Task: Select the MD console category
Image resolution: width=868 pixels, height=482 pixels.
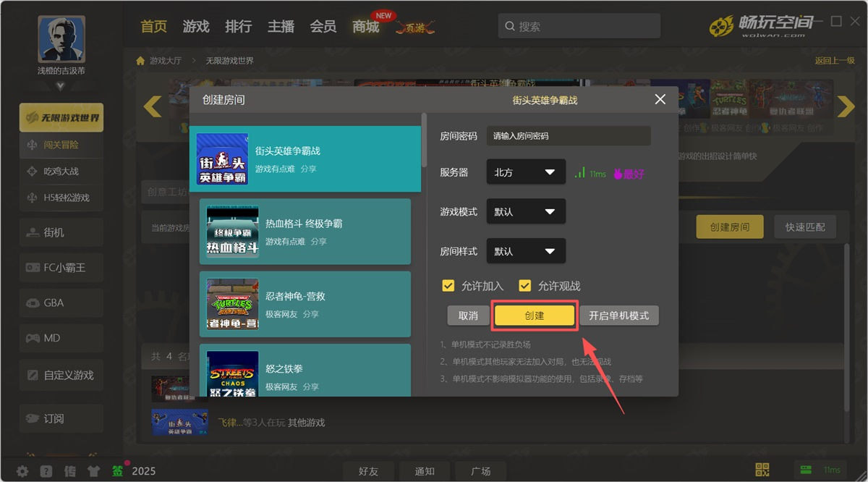Action: tap(61, 337)
